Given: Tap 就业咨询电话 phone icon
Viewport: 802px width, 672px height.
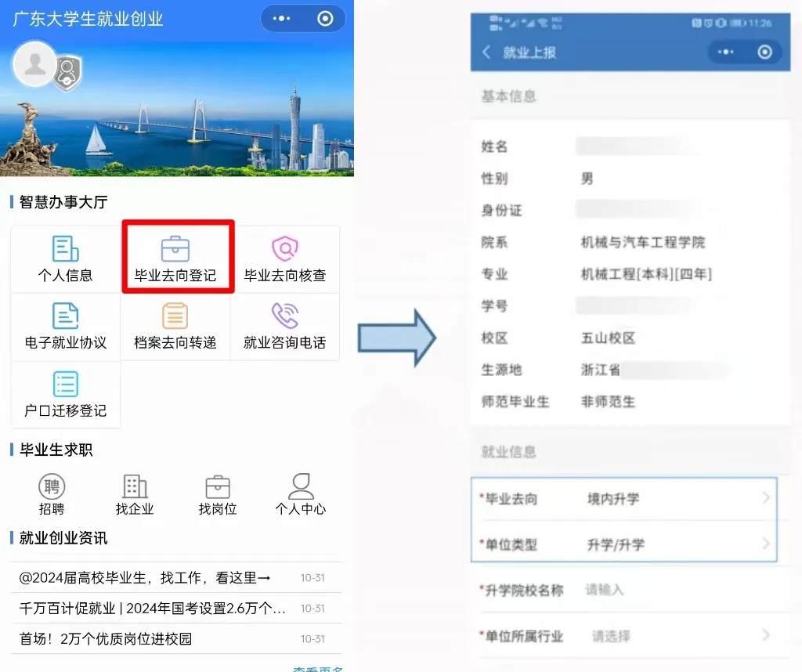Looking at the screenshot, I should coord(285,316).
